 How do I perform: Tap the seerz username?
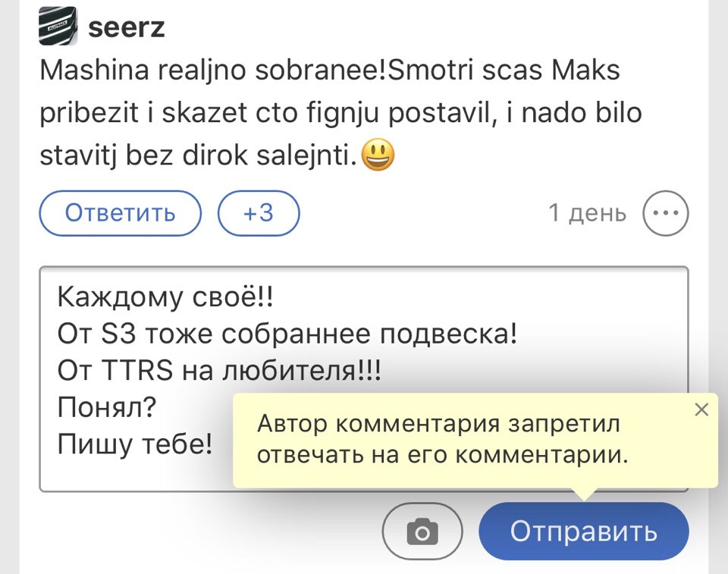click(x=127, y=28)
